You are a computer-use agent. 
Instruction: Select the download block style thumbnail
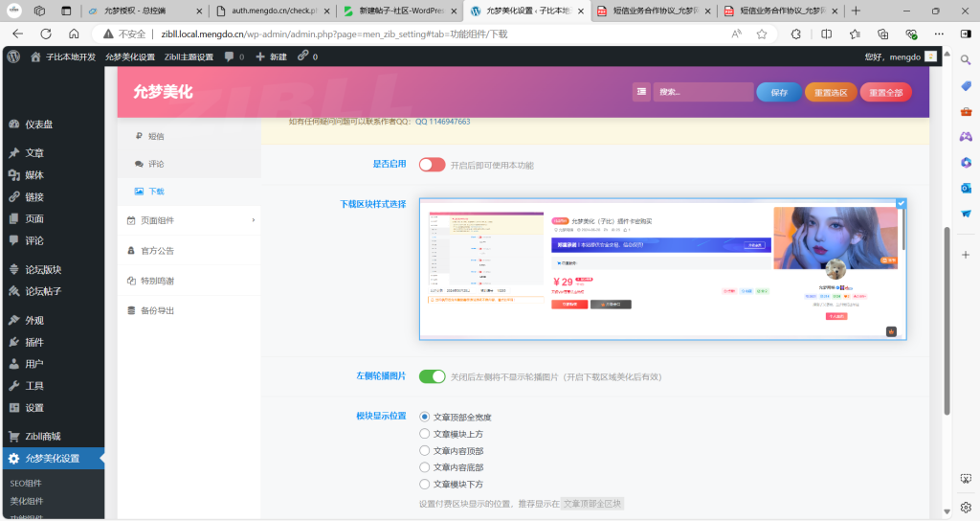[662, 269]
